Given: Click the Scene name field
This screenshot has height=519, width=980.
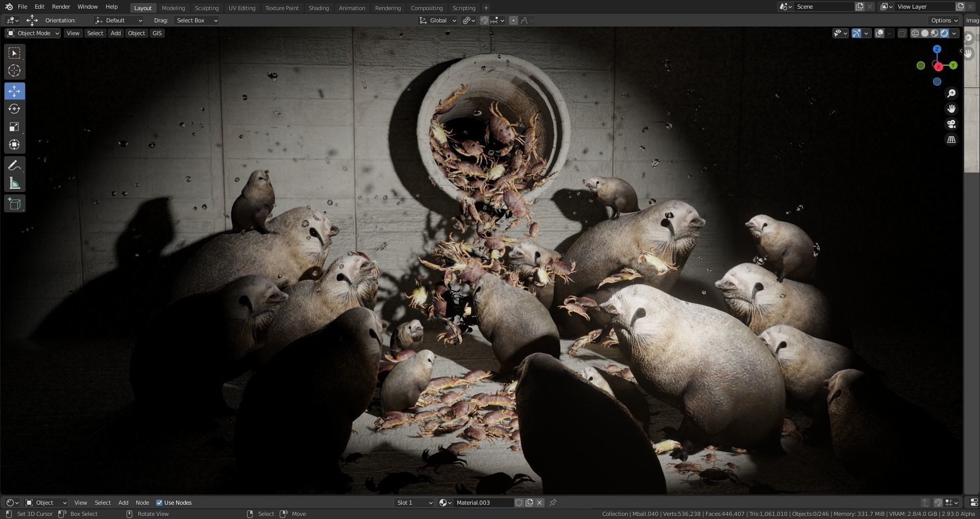Looking at the screenshot, I should coord(823,7).
